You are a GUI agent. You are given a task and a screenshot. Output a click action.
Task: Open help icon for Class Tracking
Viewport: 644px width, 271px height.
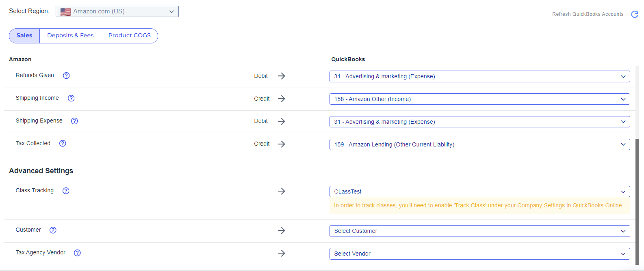(66, 191)
